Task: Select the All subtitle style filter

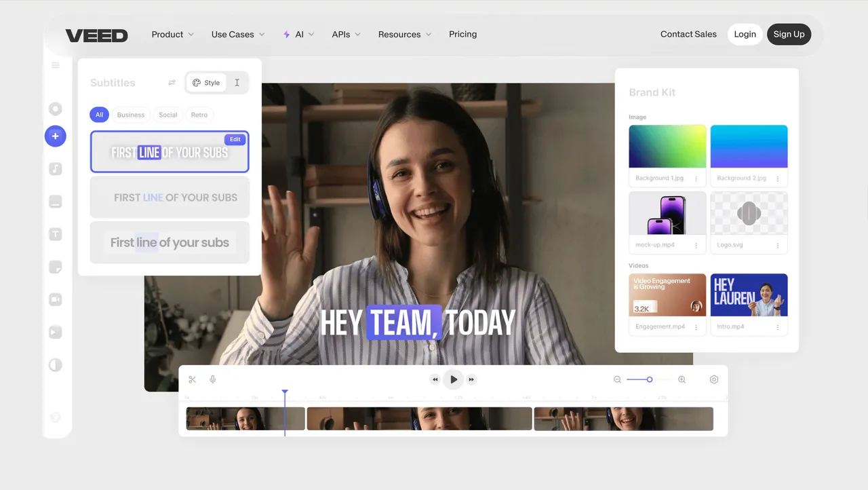Action: pos(99,115)
